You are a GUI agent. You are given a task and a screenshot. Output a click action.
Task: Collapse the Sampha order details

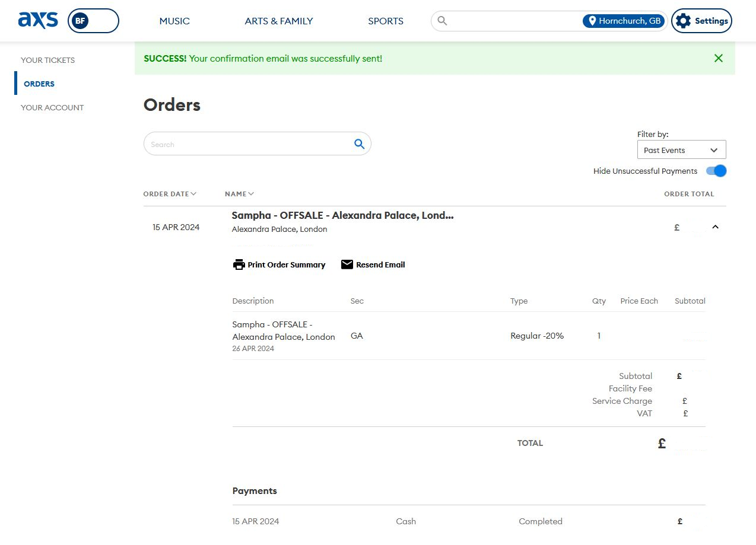click(715, 227)
